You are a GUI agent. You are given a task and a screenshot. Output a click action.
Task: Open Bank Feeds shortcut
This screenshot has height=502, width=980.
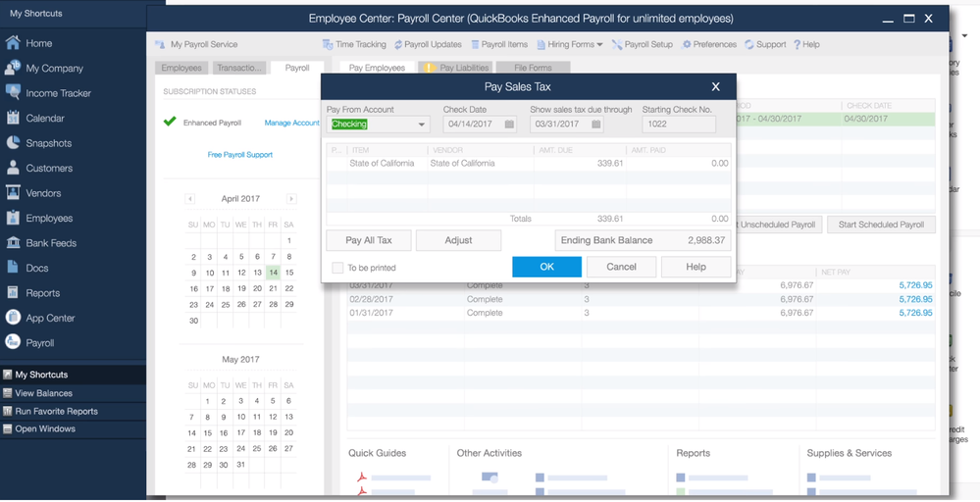click(40, 243)
